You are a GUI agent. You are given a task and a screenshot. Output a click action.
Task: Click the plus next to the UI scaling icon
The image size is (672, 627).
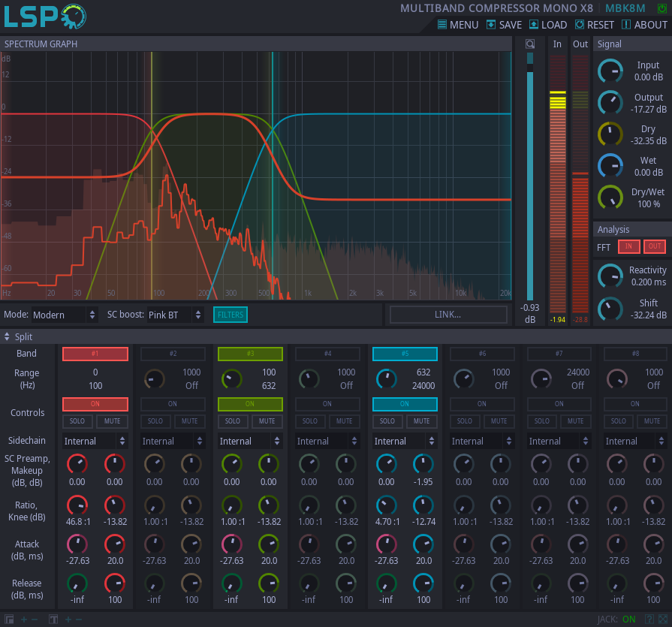(x=23, y=619)
